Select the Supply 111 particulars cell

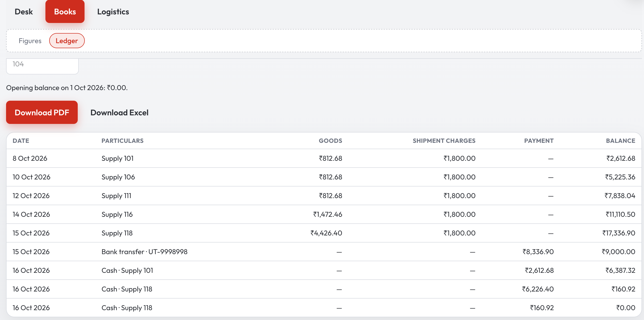[x=116, y=196]
